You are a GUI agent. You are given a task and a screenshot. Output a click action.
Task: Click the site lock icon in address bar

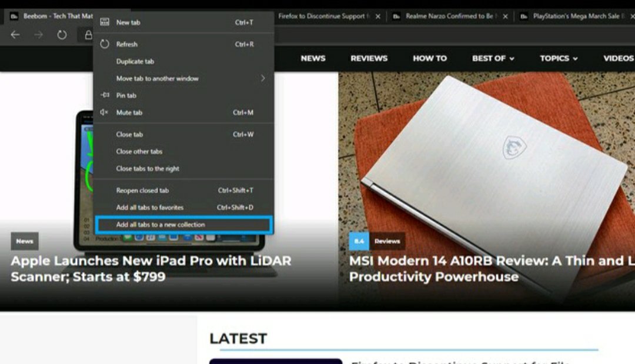[x=88, y=35]
